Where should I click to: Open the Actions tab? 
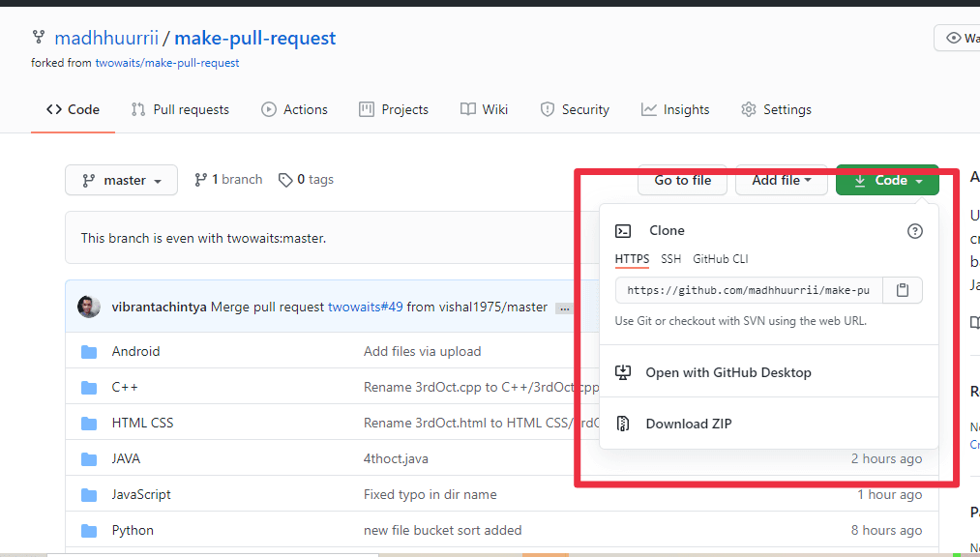pos(294,110)
